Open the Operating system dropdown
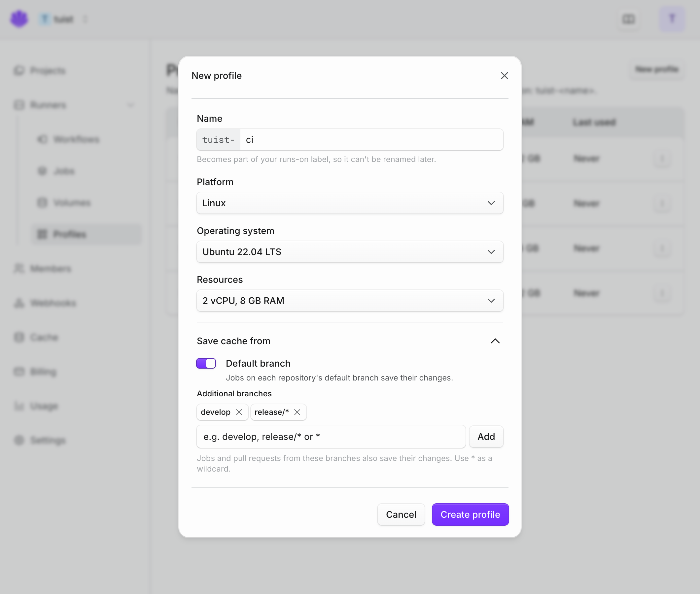700x594 pixels. pos(350,252)
